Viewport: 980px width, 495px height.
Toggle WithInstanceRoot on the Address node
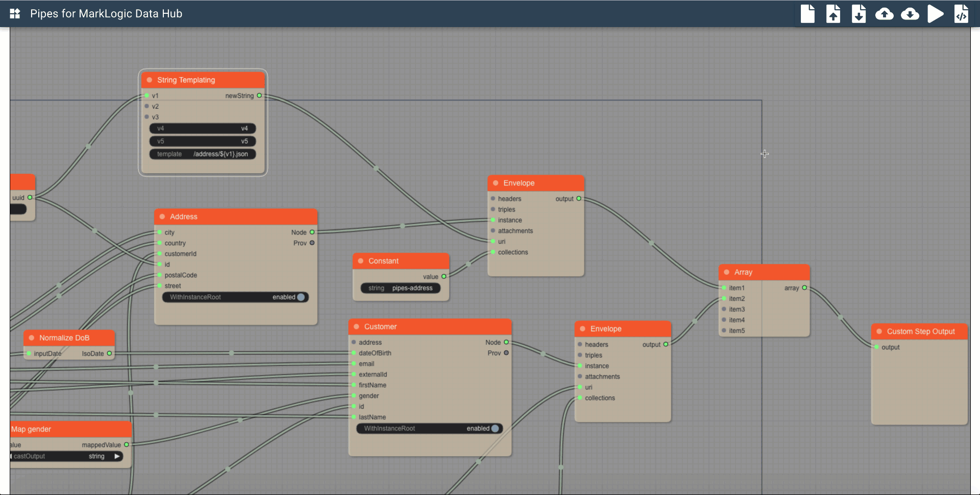(x=301, y=297)
